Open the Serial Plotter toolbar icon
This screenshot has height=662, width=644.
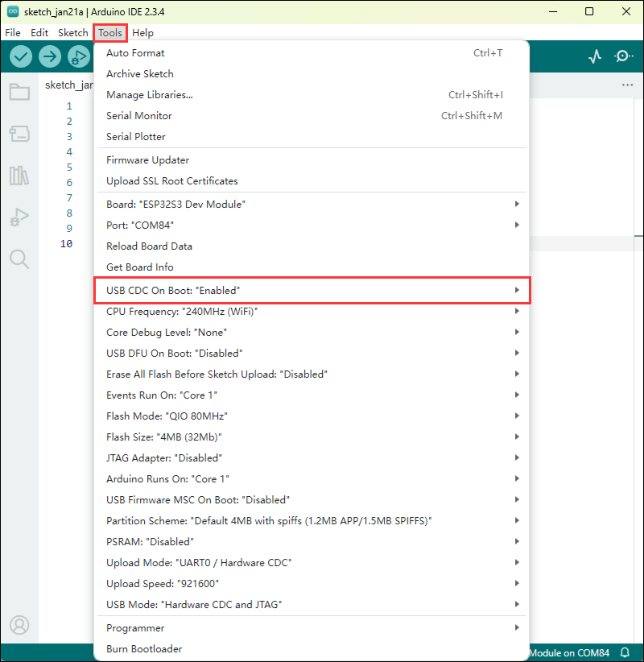pos(595,56)
